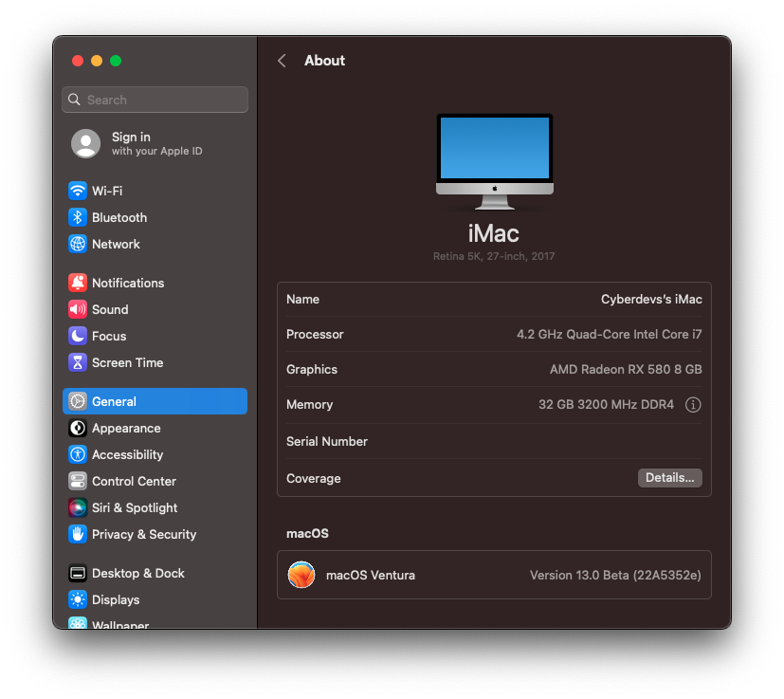Select Network label in the sidebar
This screenshot has height=699, width=784.
tap(116, 244)
